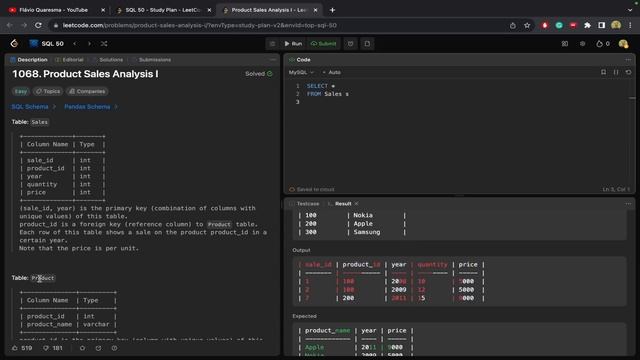640x360 pixels.
Task: Click the editor bookmark icon
Action: click(603, 72)
